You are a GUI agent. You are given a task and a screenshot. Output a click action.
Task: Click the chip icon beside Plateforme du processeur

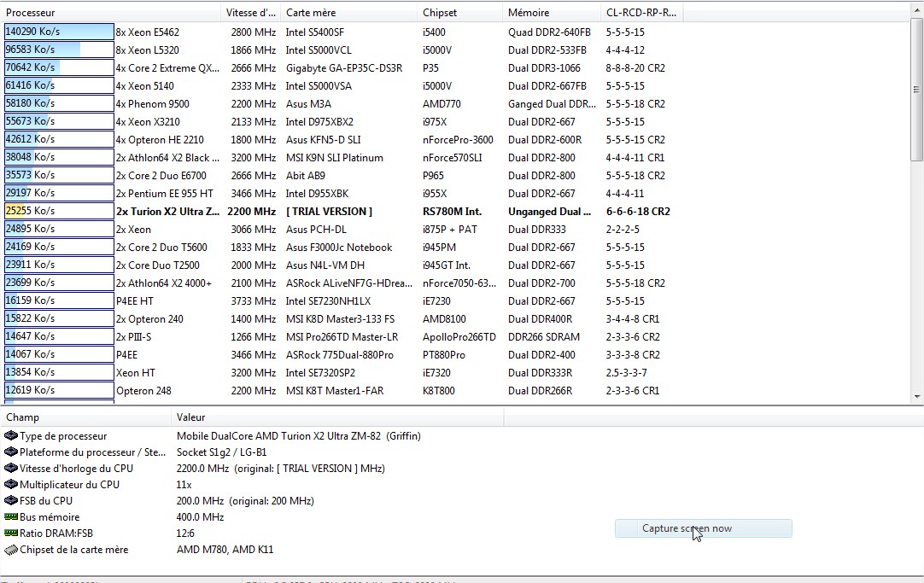tap(10, 452)
